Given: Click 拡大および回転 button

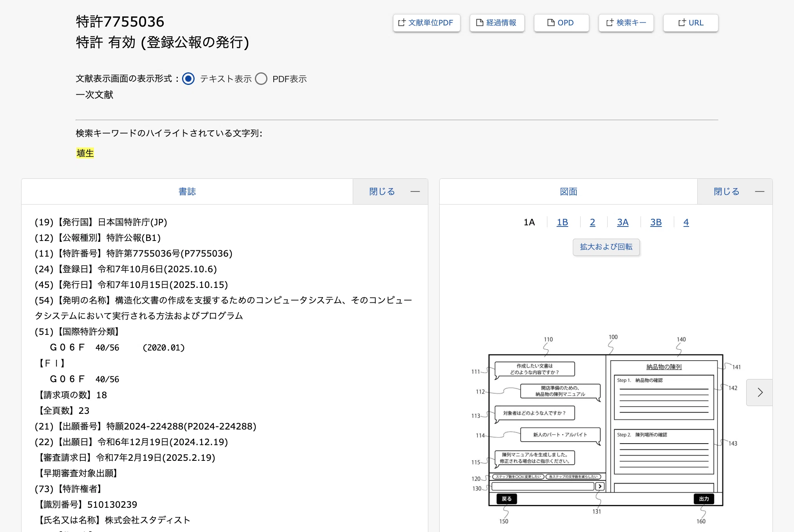Looking at the screenshot, I should (x=606, y=247).
